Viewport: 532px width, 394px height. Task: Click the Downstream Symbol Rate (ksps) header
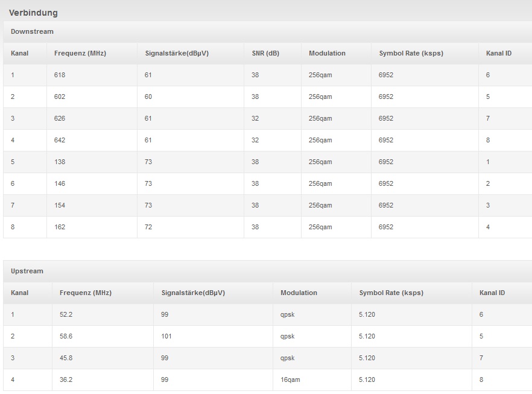click(411, 53)
